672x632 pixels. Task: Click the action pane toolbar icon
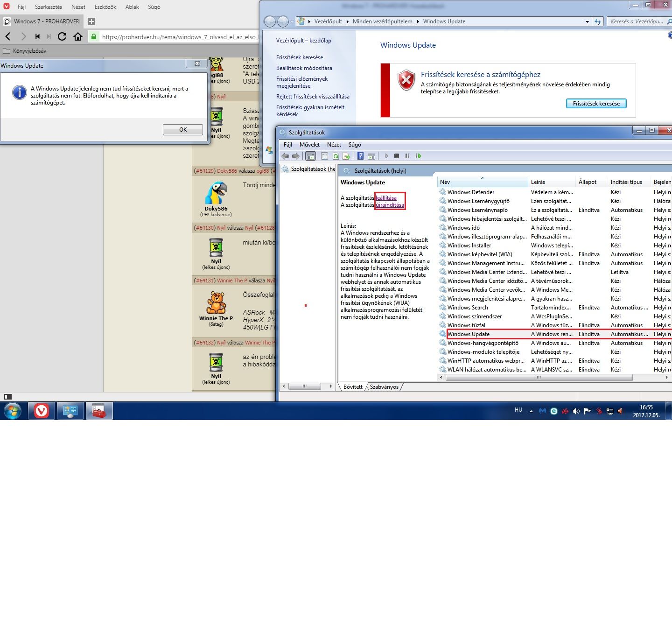(x=371, y=156)
